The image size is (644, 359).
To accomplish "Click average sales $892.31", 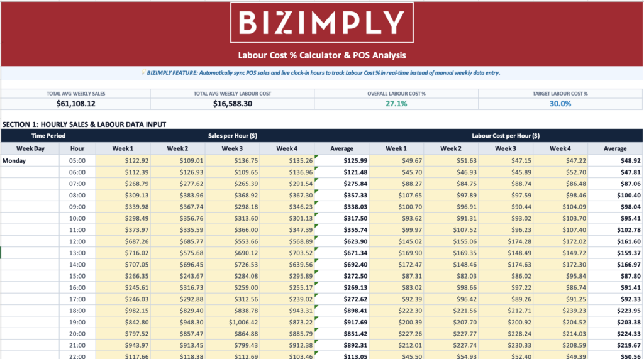I will coord(341,345).
